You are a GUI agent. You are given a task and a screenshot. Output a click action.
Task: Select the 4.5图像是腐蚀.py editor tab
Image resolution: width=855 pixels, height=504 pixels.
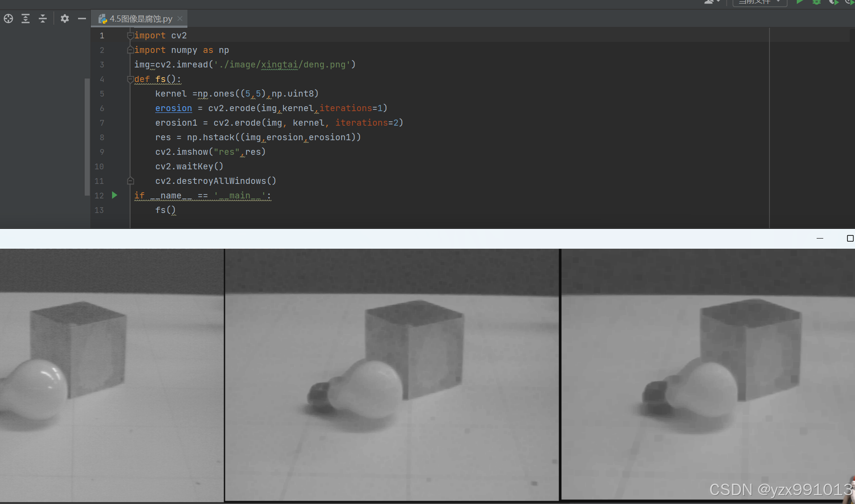(x=140, y=19)
